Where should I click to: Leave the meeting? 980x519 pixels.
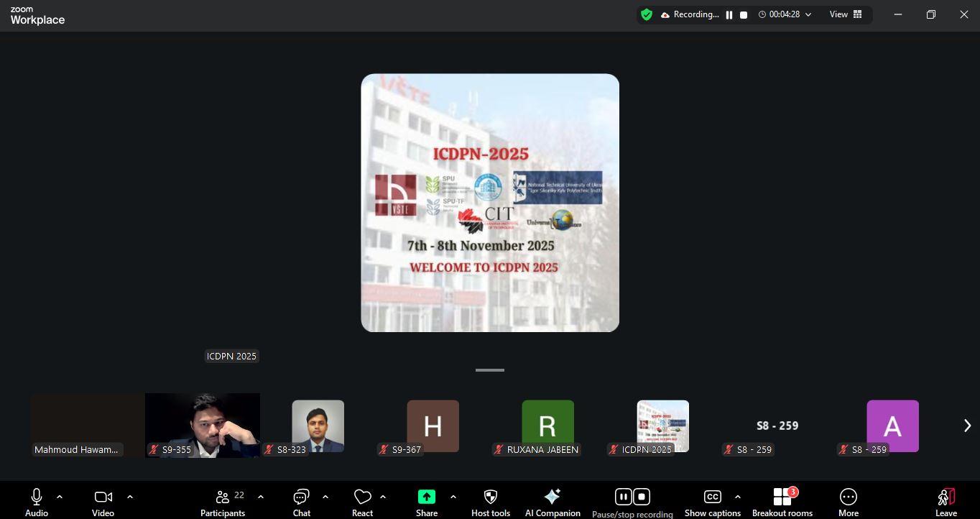[946, 502]
